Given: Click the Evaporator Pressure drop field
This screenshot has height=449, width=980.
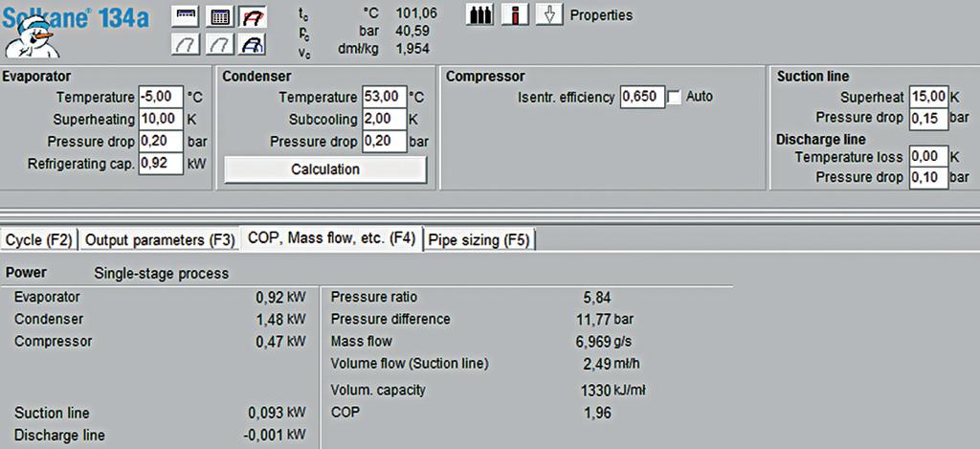Looking at the screenshot, I should 161,142.
